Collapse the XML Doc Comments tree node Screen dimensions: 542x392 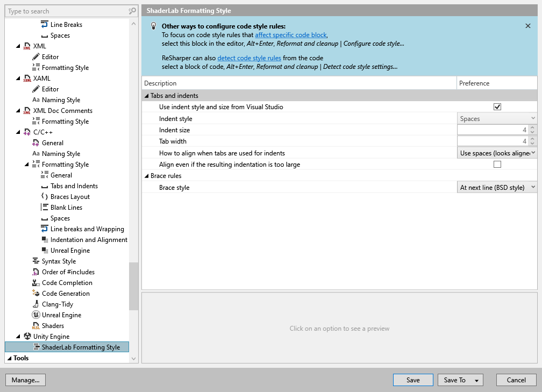pyautogui.click(x=18, y=110)
